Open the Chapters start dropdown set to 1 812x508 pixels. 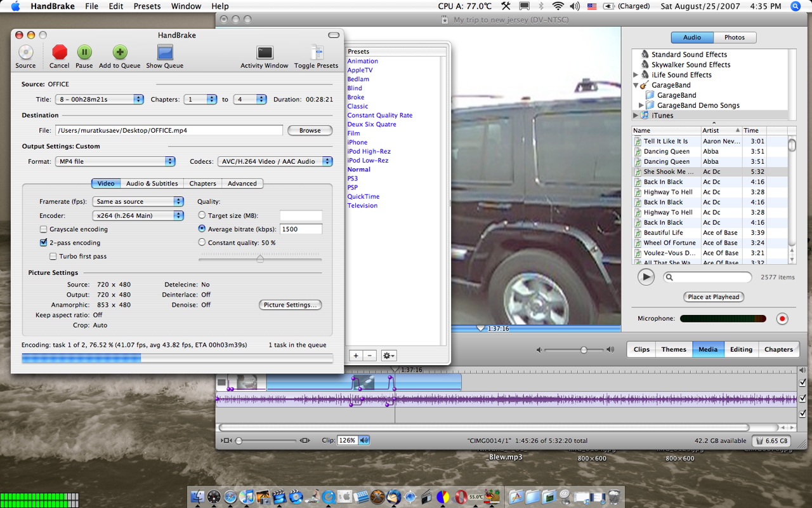pyautogui.click(x=200, y=100)
